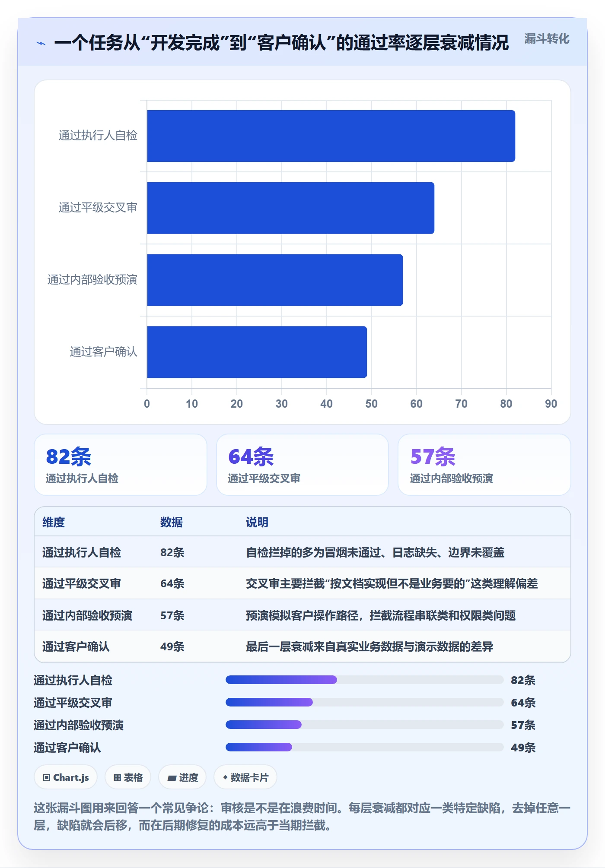Select table cell 通过平级交叉审
Screen dimensions: 605x868
(x=82, y=583)
